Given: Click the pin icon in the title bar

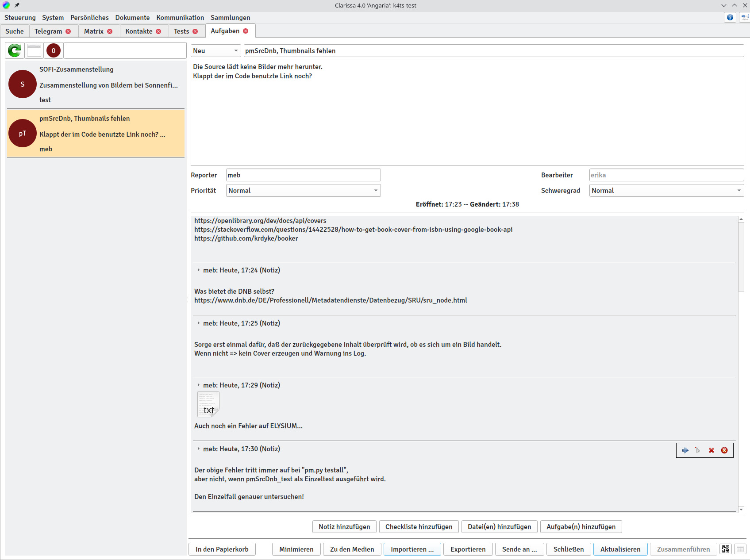Looking at the screenshot, I should (17, 5).
